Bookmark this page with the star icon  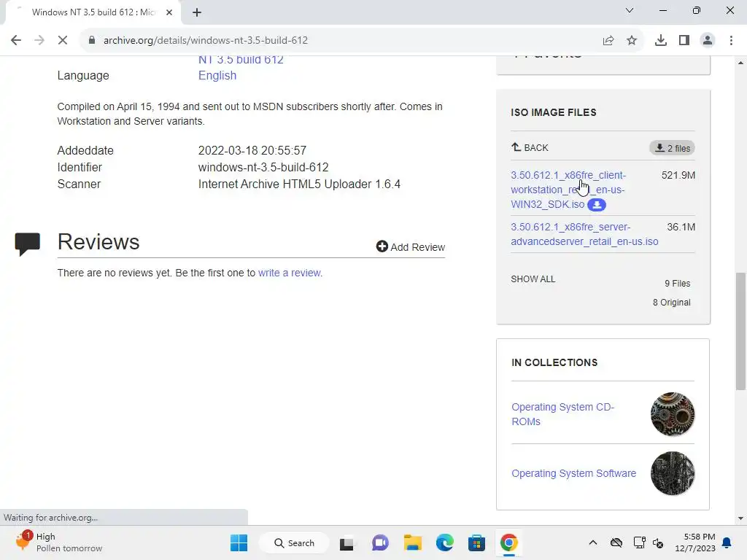point(632,41)
